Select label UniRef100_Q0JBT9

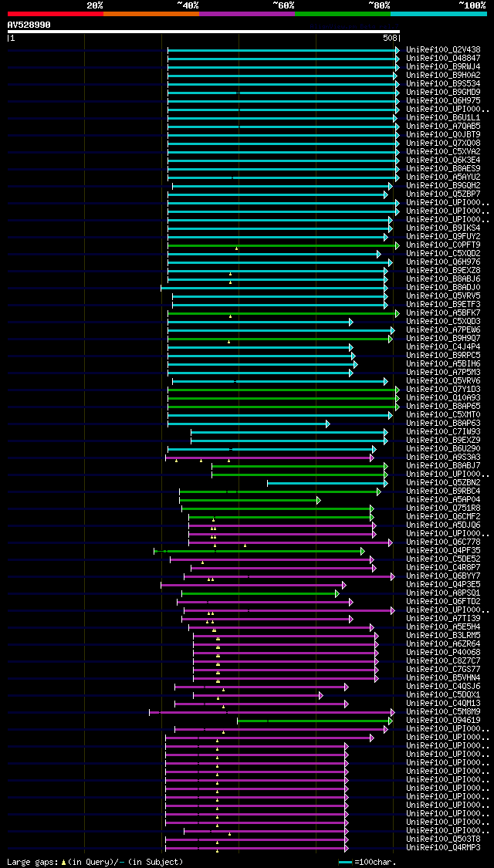pos(443,134)
